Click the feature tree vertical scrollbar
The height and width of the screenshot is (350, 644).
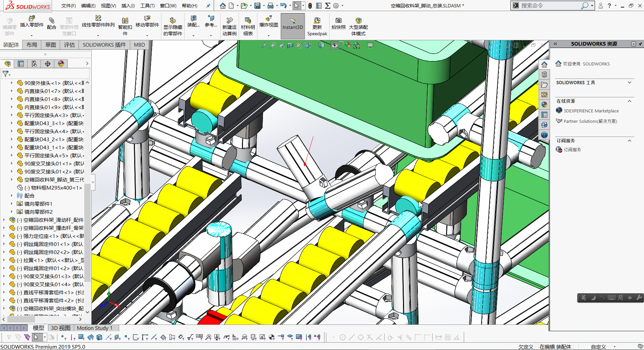87,233
